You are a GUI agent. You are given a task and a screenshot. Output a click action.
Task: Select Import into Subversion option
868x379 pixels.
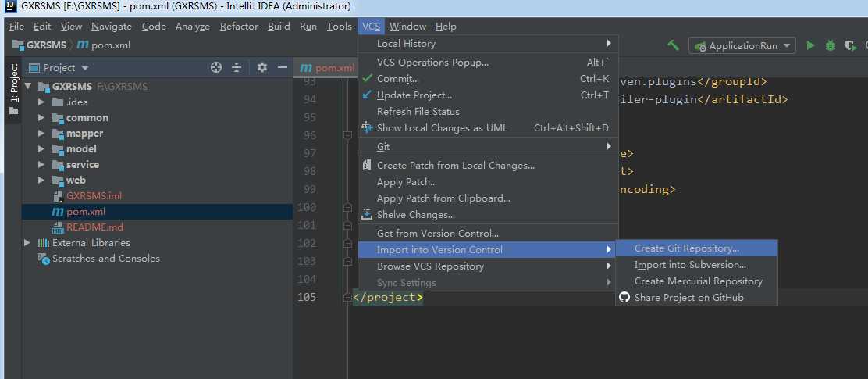(x=697, y=265)
